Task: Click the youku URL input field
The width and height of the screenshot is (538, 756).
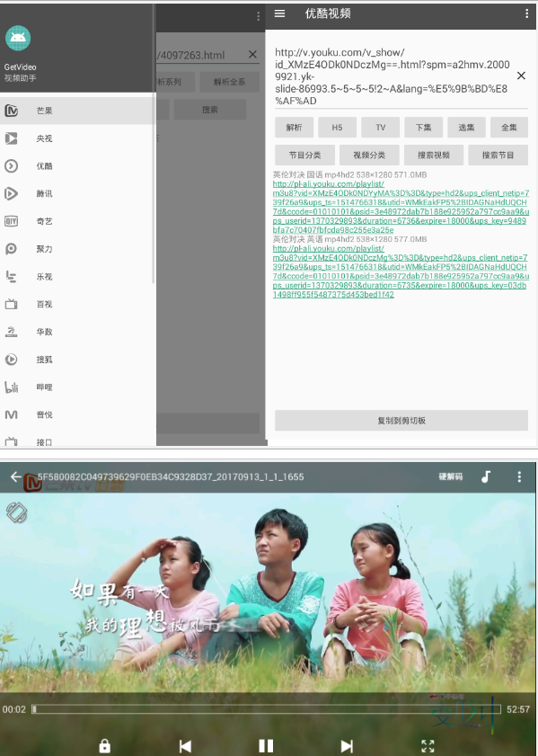Action: 392,76
